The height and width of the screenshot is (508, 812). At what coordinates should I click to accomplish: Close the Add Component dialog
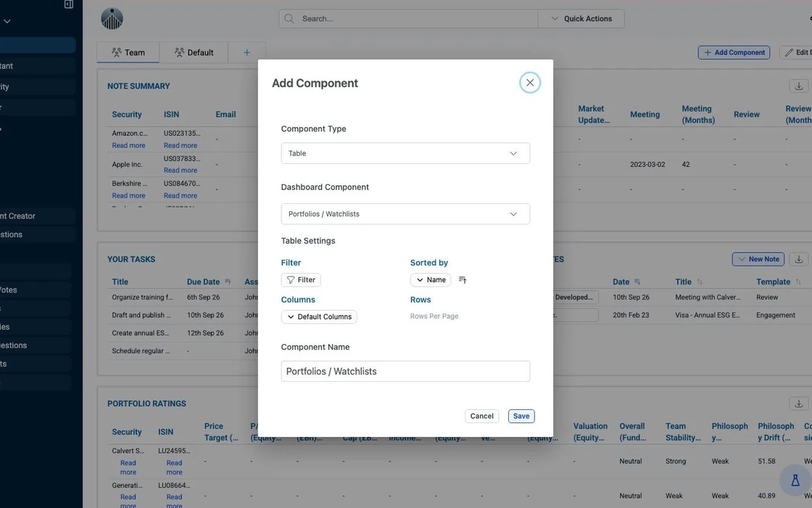tap(530, 83)
